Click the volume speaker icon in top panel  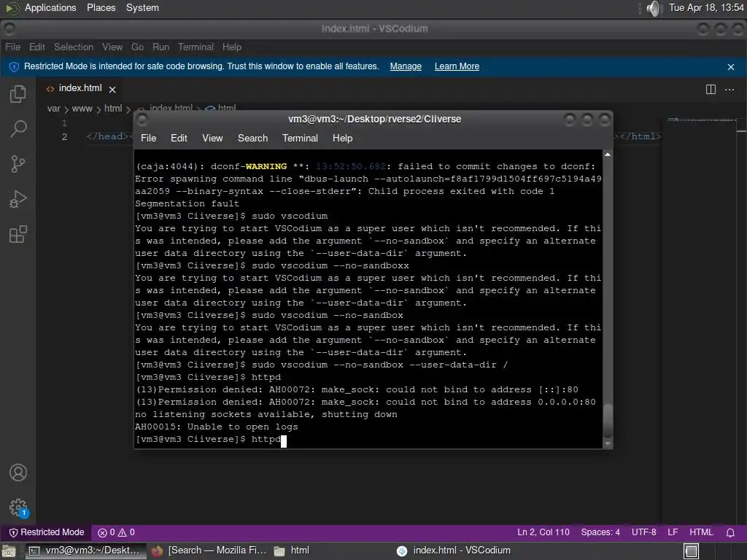pos(654,8)
